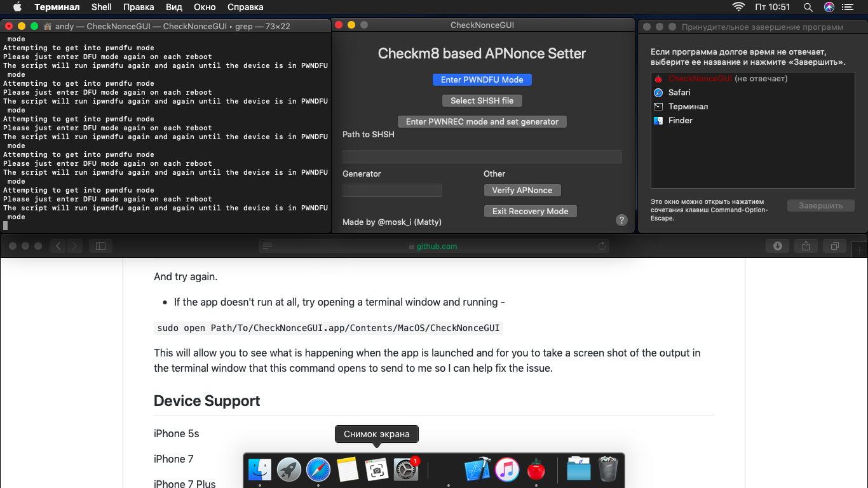Click Spotlight search in the menu bar
The width and height of the screenshot is (868, 488).
click(x=808, y=7)
